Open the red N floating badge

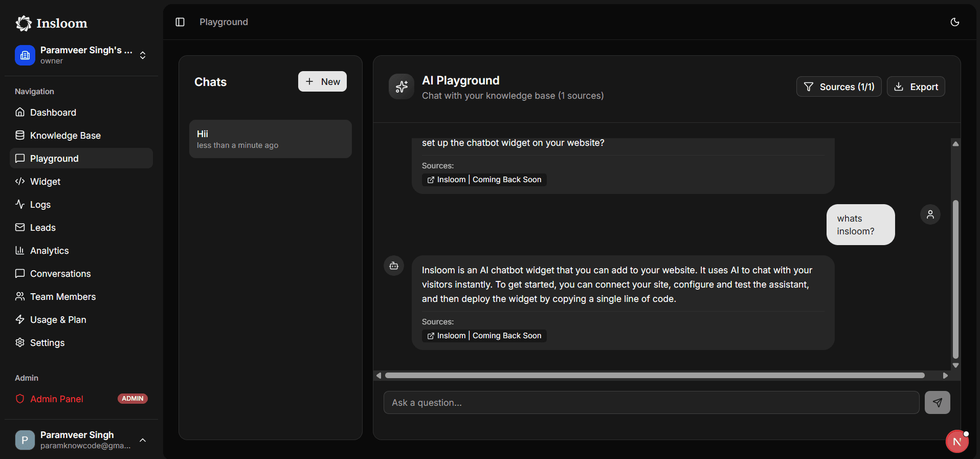(957, 442)
